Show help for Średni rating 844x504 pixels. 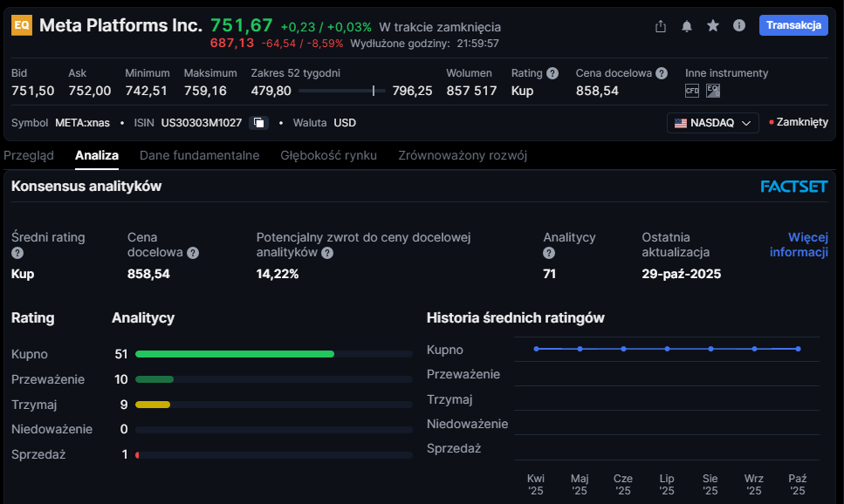17,253
